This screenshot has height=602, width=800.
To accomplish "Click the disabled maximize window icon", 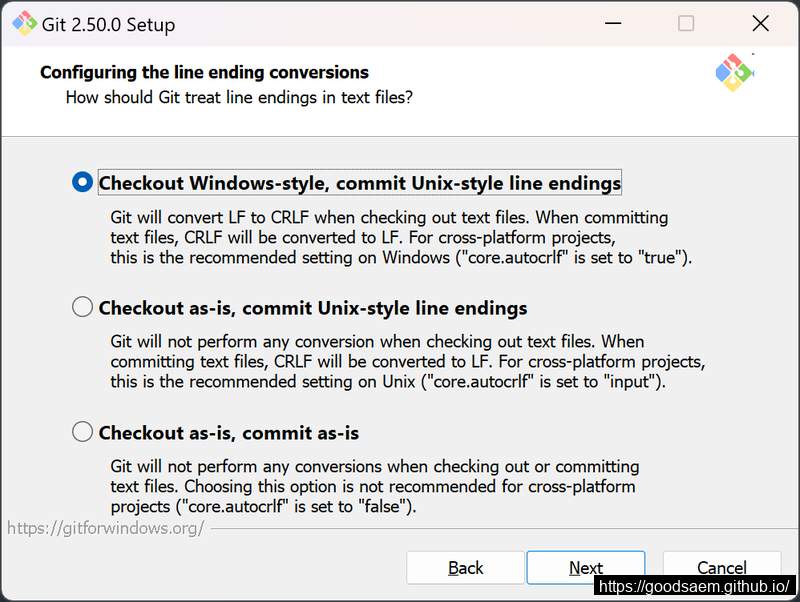I will click(686, 23).
